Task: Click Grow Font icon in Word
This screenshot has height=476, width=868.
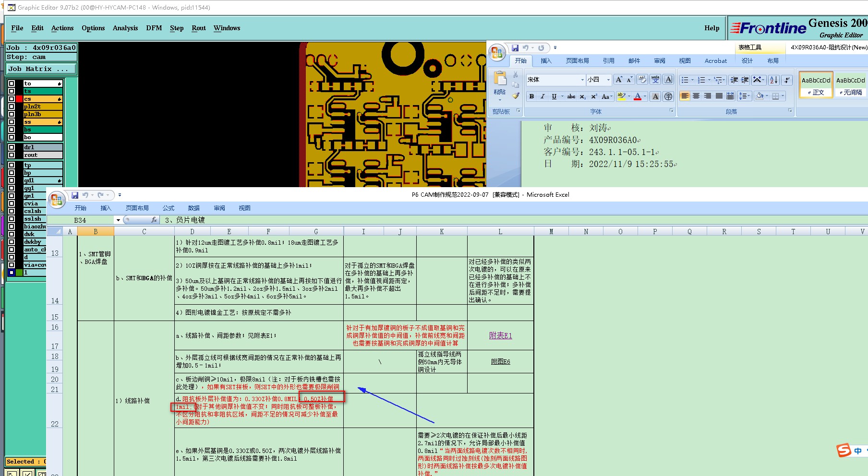Action: coord(619,80)
